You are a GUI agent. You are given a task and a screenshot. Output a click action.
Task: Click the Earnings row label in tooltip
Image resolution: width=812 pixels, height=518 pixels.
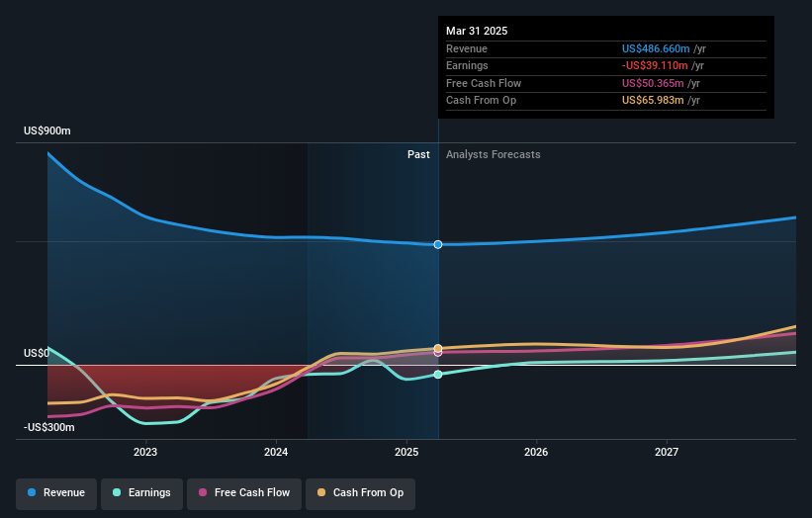click(467, 65)
